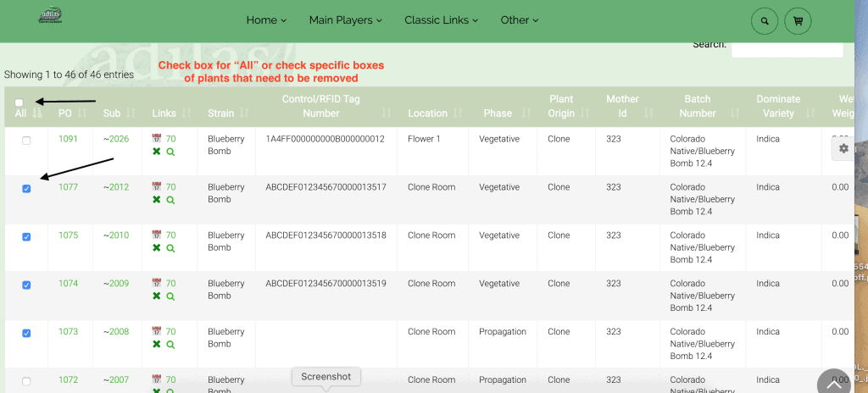868x393 pixels.
Task: Sort table by Mother Id column
Action: pos(628,106)
